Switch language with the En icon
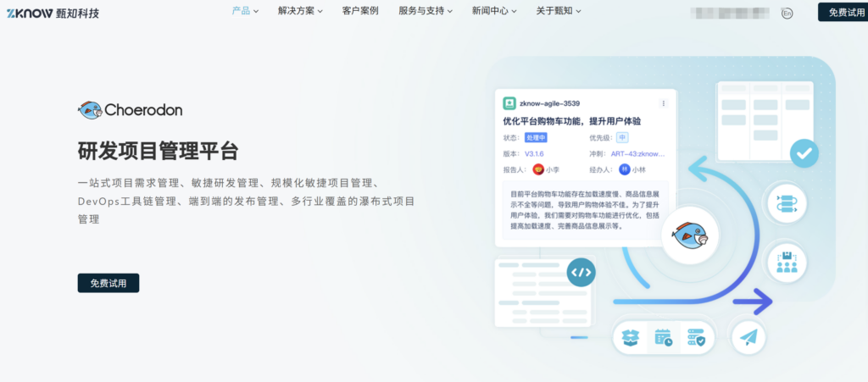 coord(787,14)
